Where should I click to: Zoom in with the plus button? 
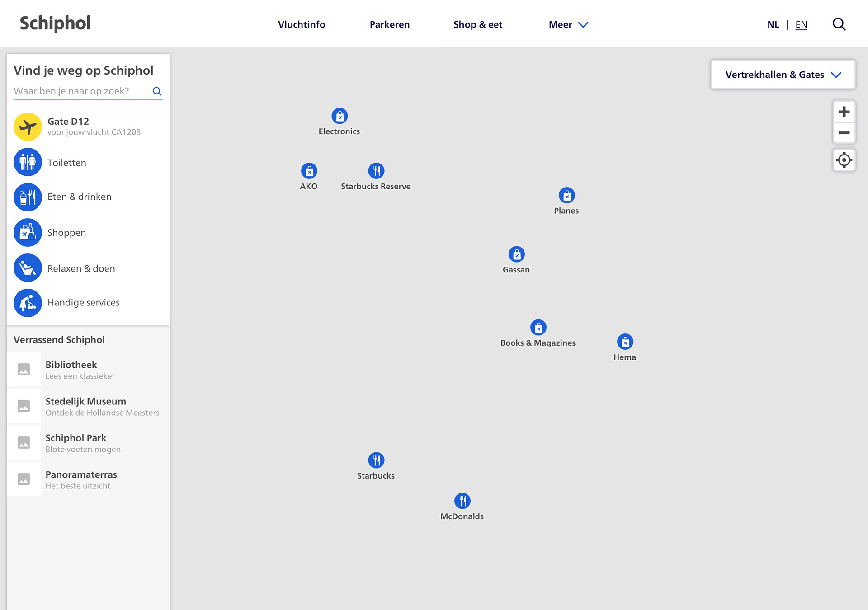(x=844, y=112)
